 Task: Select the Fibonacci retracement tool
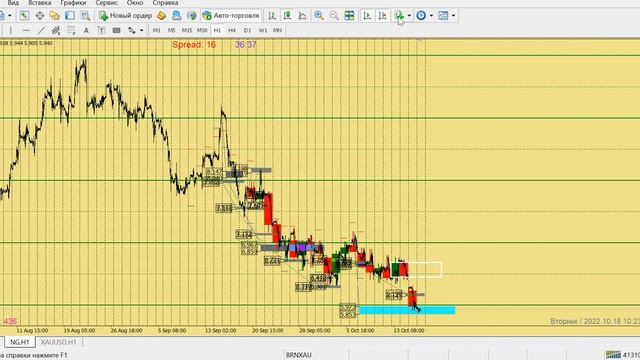tap(71, 30)
